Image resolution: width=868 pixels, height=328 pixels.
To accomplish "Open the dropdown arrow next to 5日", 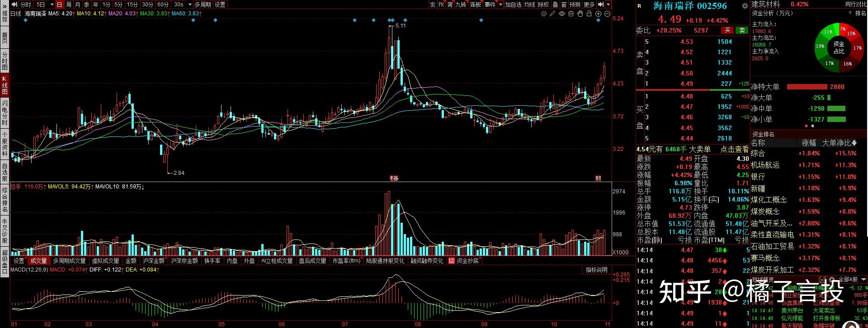I will [x=52, y=5].
